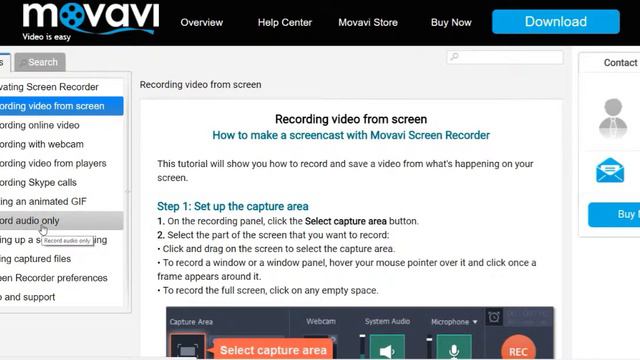
Task: Open the Buy Now page
Action: [451, 22]
